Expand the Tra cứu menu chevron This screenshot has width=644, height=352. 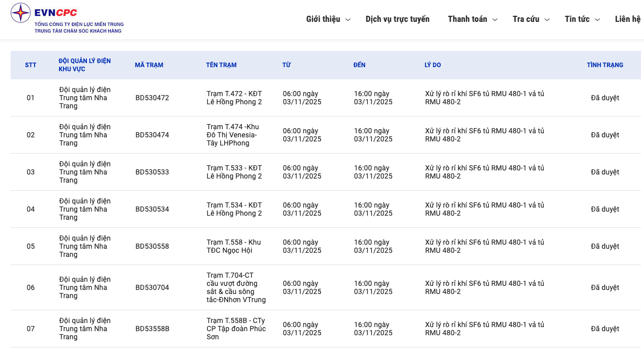547,20
